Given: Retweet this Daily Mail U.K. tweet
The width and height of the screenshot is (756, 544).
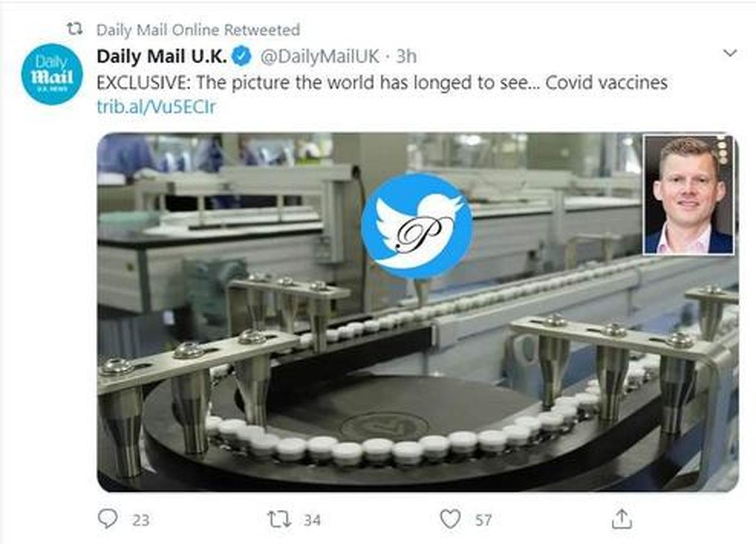Looking at the screenshot, I should pos(278,519).
